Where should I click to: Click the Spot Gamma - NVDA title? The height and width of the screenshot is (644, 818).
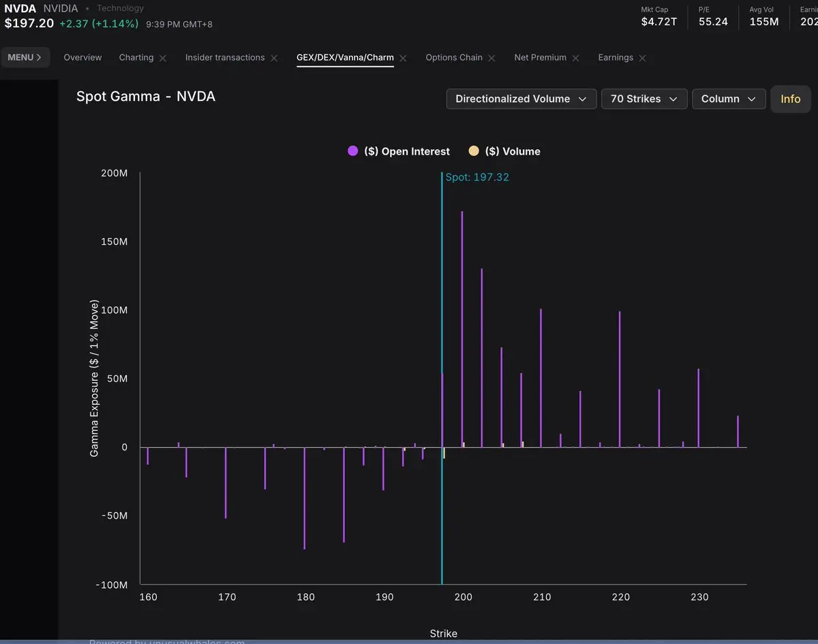coord(146,96)
